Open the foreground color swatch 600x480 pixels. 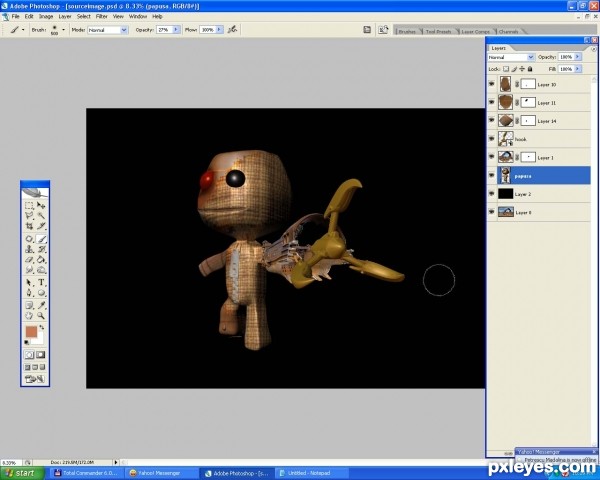click(31, 331)
